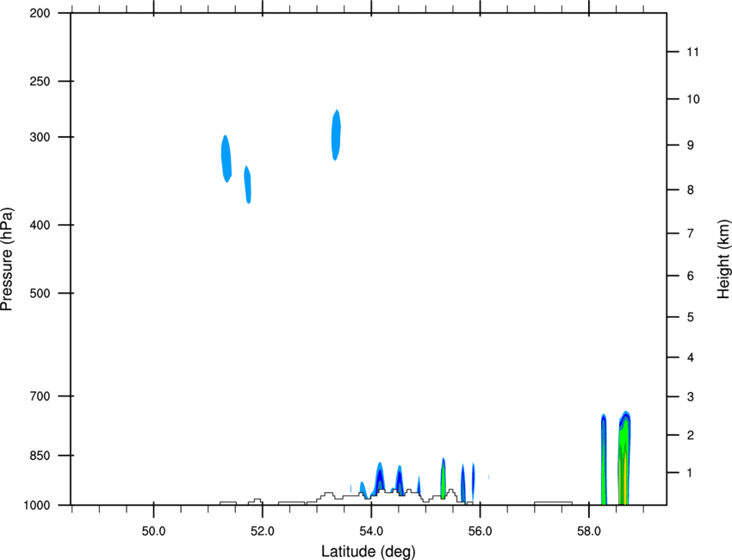Select the narrow light-blue blob above 52.0 latitude

click(x=247, y=184)
